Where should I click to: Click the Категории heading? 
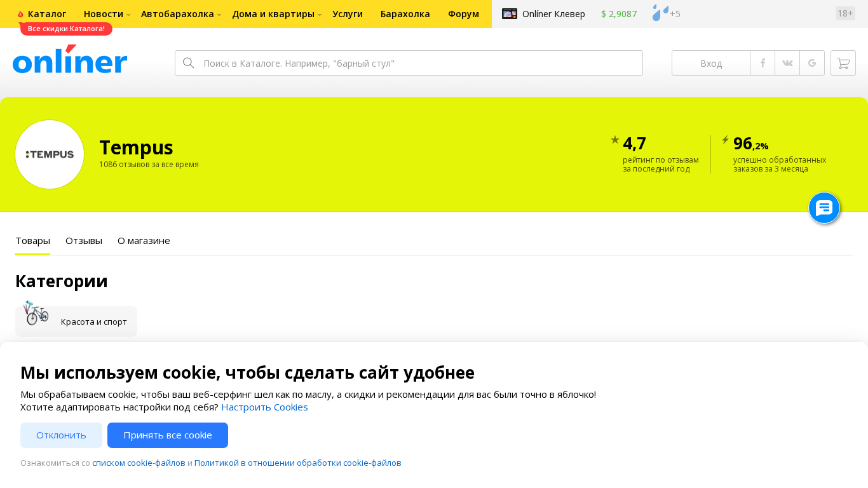coord(62,281)
